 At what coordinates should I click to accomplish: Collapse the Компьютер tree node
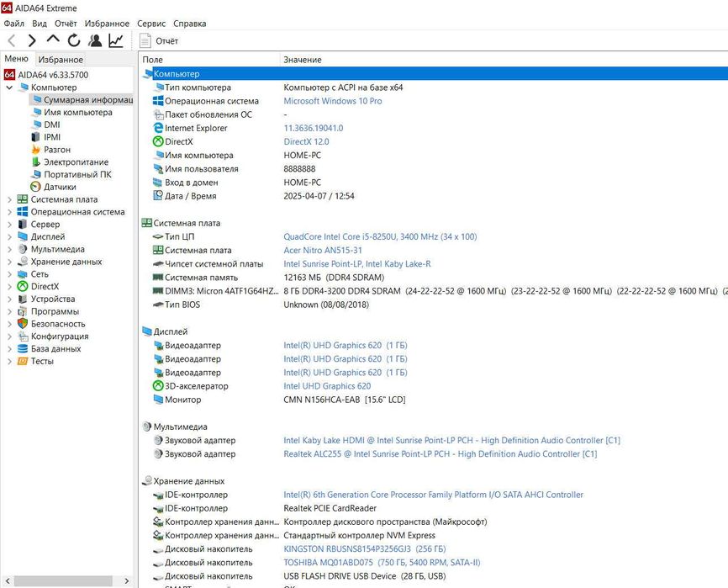(x=9, y=87)
